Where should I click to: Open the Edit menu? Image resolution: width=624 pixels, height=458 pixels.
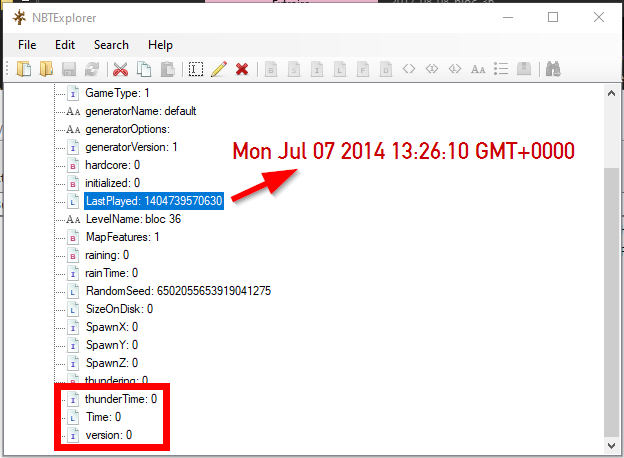tap(65, 45)
